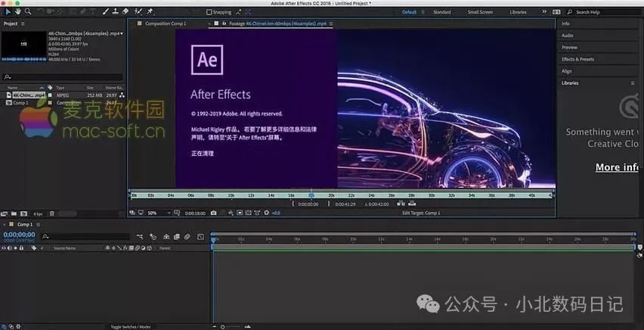Image resolution: width=644 pixels, height=330 pixels.
Task: Click the +0.0 exposure value
Action: [x=276, y=213]
